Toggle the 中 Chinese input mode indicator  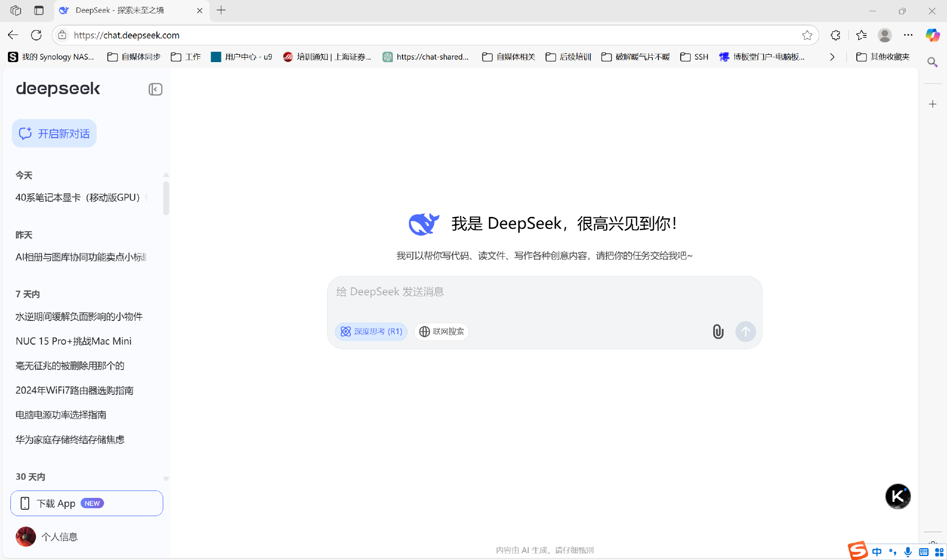click(x=876, y=552)
